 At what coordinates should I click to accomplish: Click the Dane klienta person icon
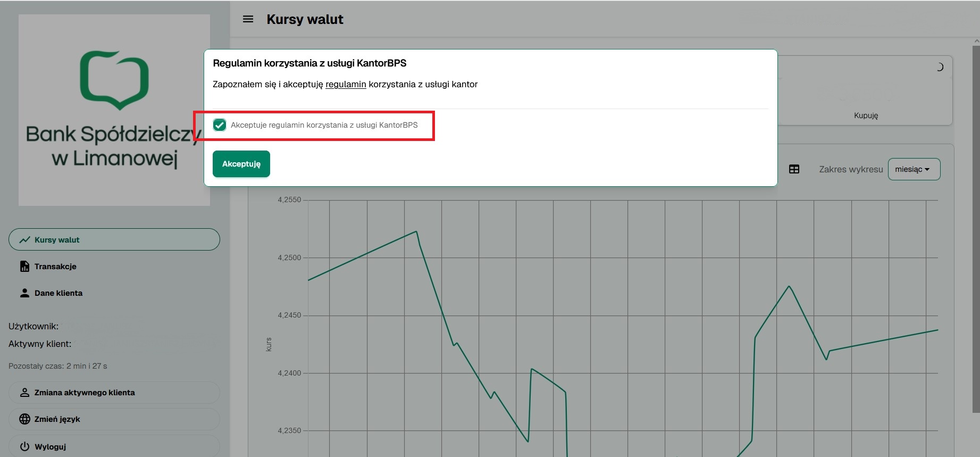click(x=24, y=293)
